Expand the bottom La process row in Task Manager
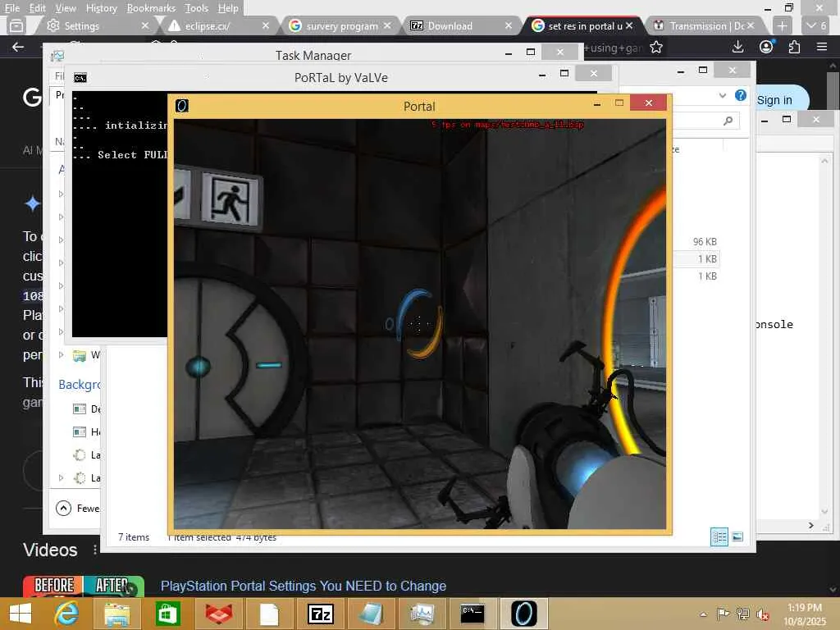The height and width of the screenshot is (630, 840). pos(61,477)
